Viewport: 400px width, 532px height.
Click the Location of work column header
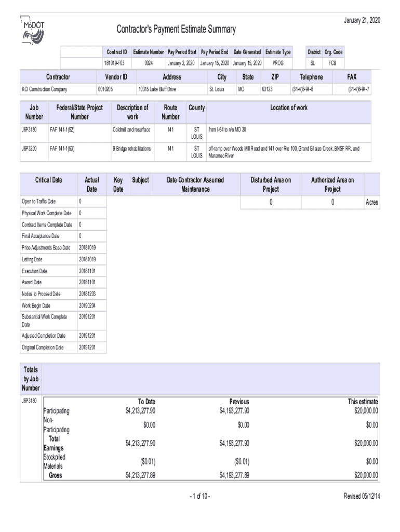click(288, 108)
